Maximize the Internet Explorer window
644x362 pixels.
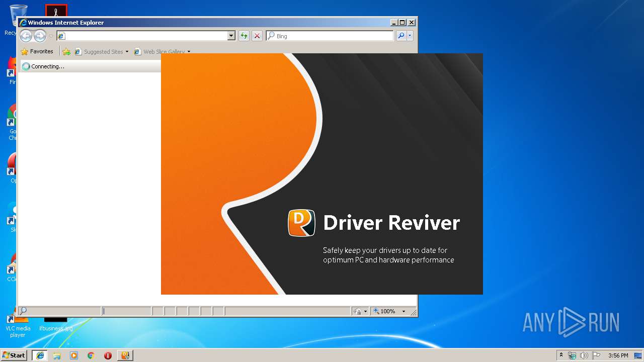coord(402,23)
